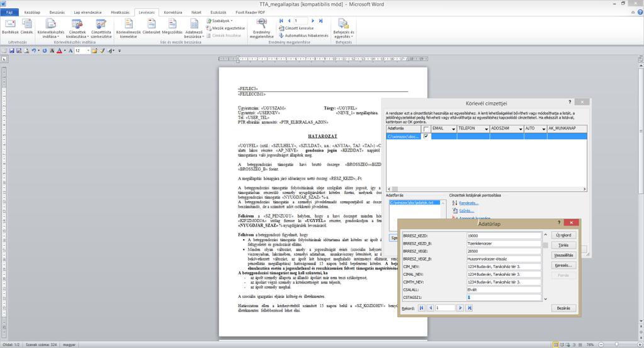Click Keresés... button in Adatűrlap
Screen dimensions: 644x348
563,266
